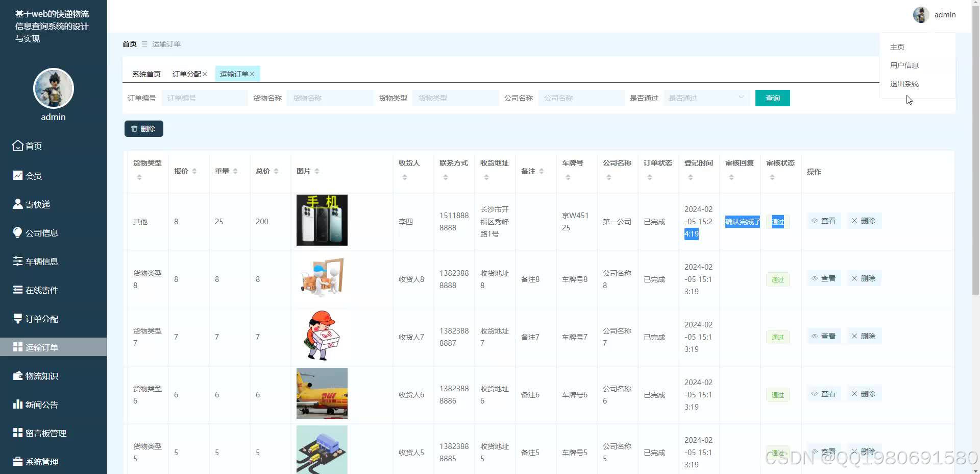View the order for 收货人8
This screenshot has width=980, height=474.
pos(824,278)
